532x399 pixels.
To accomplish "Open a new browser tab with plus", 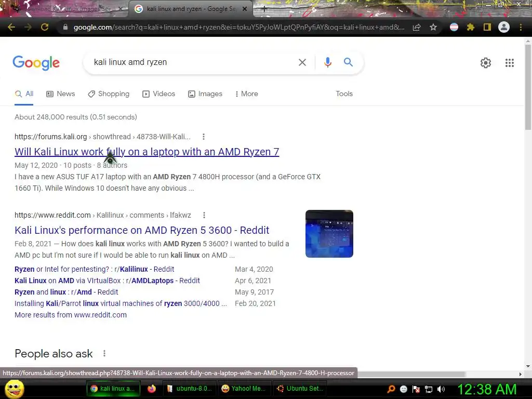I will click(x=264, y=9).
